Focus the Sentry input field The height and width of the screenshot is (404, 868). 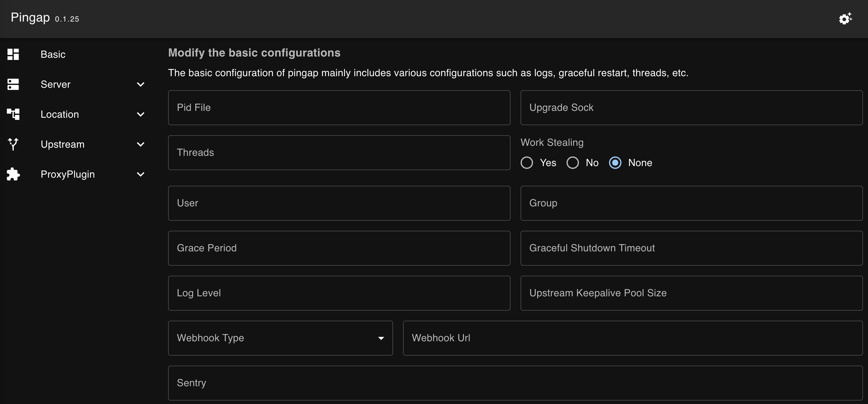click(x=515, y=383)
